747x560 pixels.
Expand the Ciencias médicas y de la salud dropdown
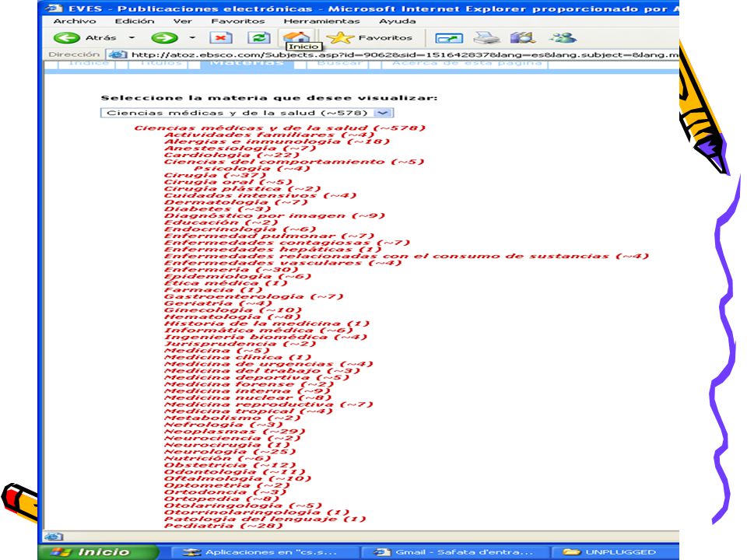pos(383,113)
